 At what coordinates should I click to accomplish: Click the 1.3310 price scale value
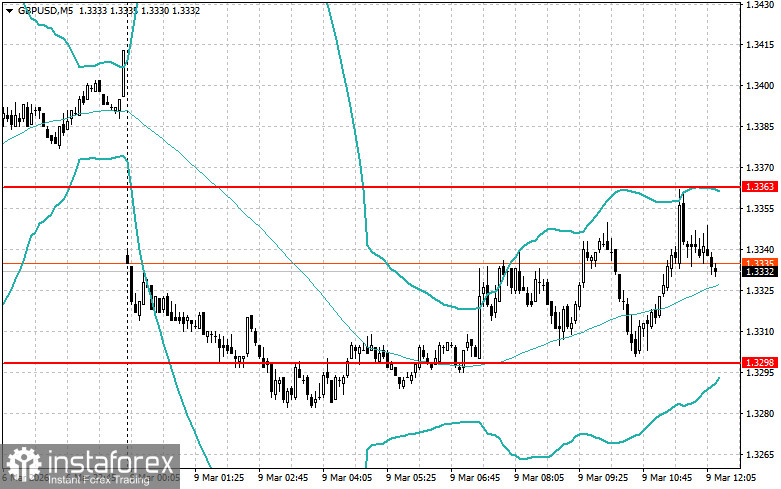click(x=760, y=332)
